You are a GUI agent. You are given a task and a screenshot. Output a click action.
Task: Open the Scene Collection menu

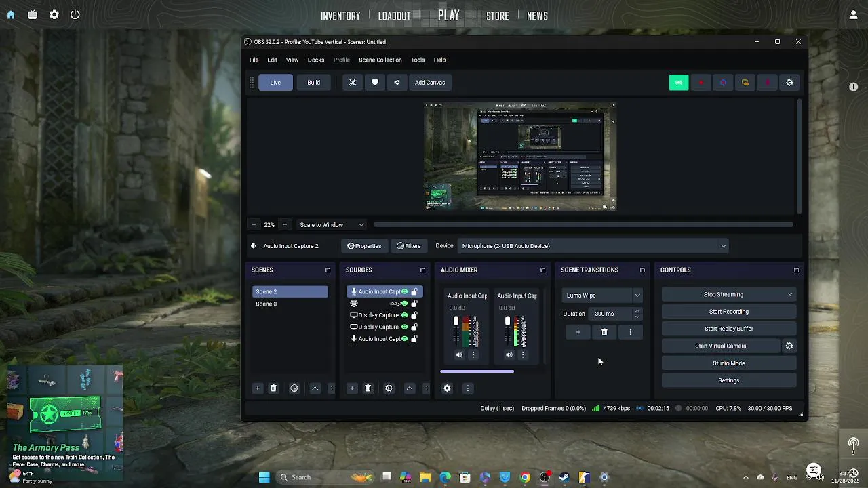pyautogui.click(x=380, y=60)
